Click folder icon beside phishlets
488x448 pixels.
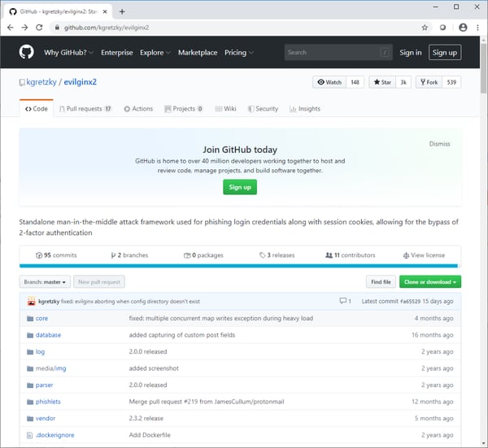(x=30, y=402)
